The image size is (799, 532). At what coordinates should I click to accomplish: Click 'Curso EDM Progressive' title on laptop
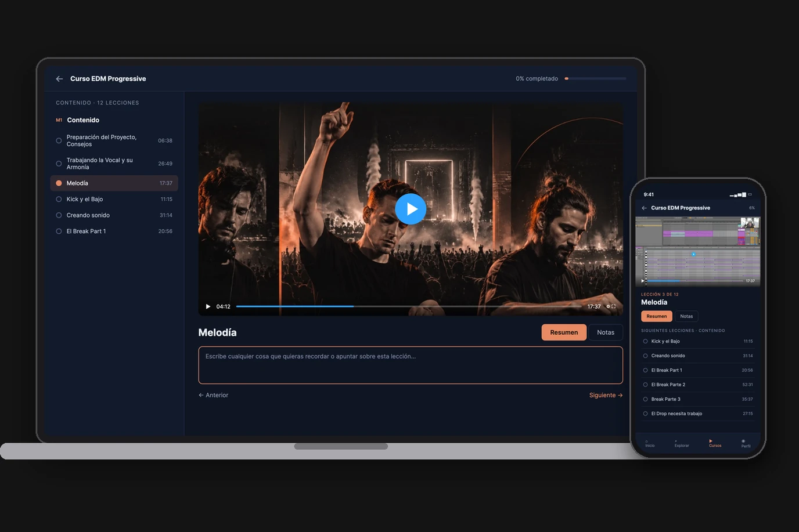[108, 79]
